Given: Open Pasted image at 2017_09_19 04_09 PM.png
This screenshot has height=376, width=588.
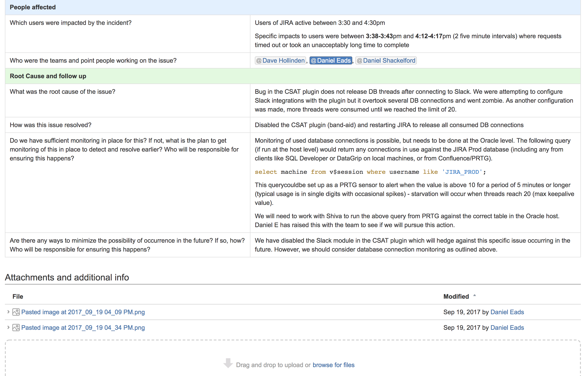Looking at the screenshot, I should coord(83,312).
